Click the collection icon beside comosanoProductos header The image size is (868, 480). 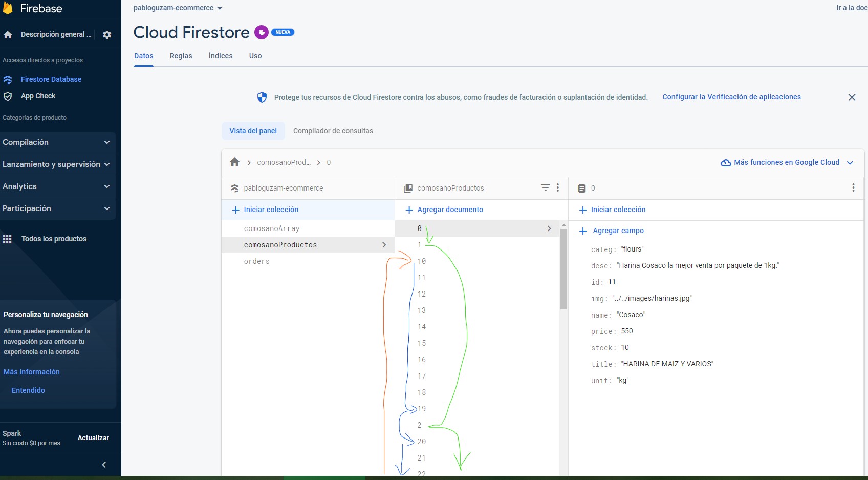408,189
